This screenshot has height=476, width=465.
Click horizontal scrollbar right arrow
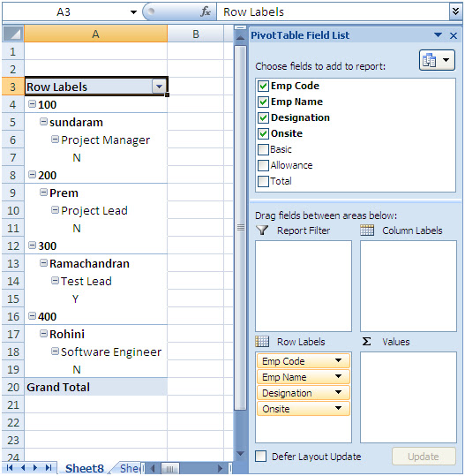point(221,468)
